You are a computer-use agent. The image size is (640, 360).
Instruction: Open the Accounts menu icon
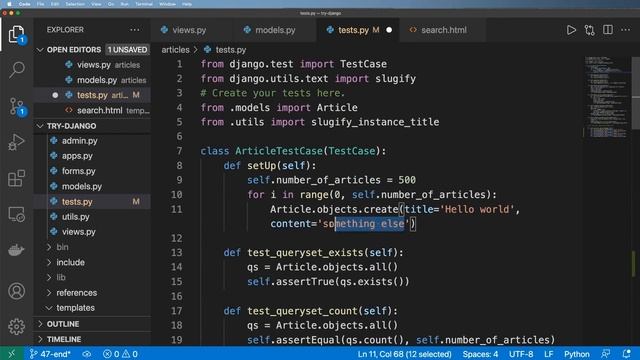(x=16, y=291)
